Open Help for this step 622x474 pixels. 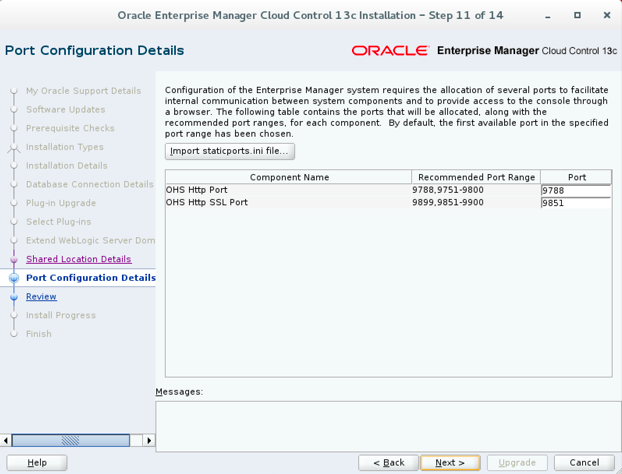(x=37, y=462)
